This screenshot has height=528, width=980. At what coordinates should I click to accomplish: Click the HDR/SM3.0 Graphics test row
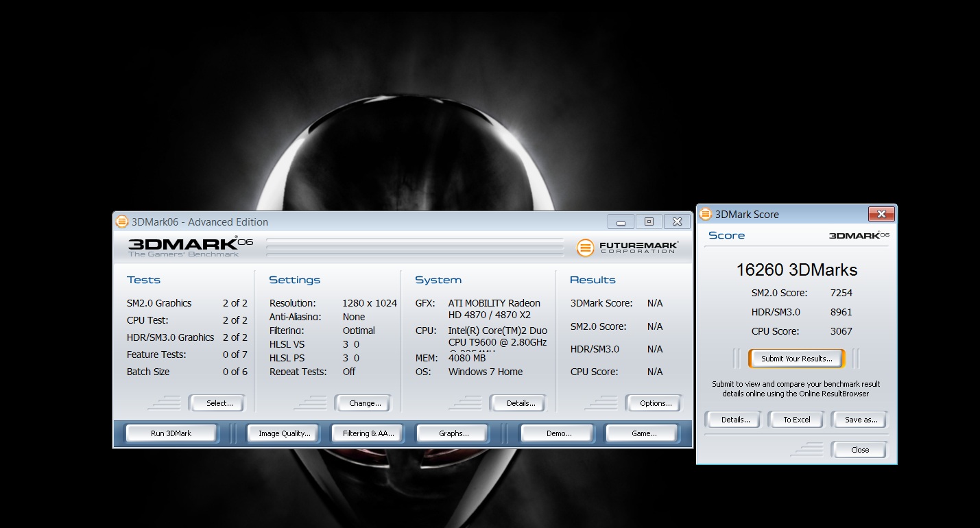click(x=187, y=337)
